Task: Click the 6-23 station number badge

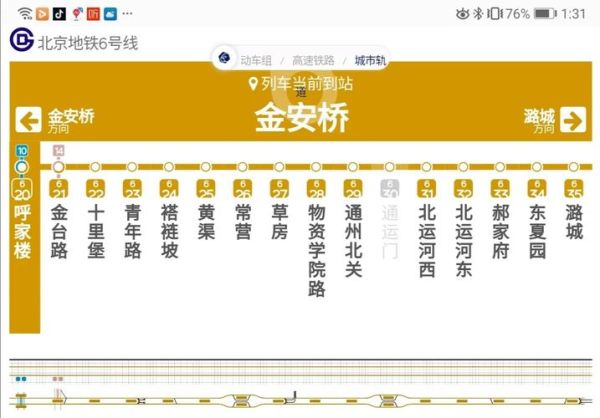Action: [132, 189]
